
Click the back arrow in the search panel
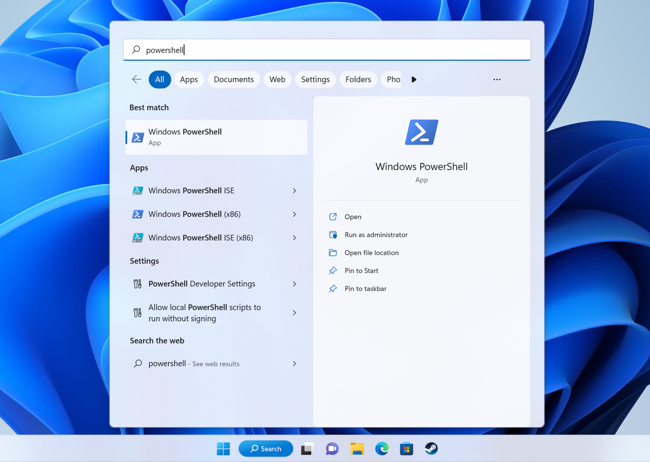(136, 79)
